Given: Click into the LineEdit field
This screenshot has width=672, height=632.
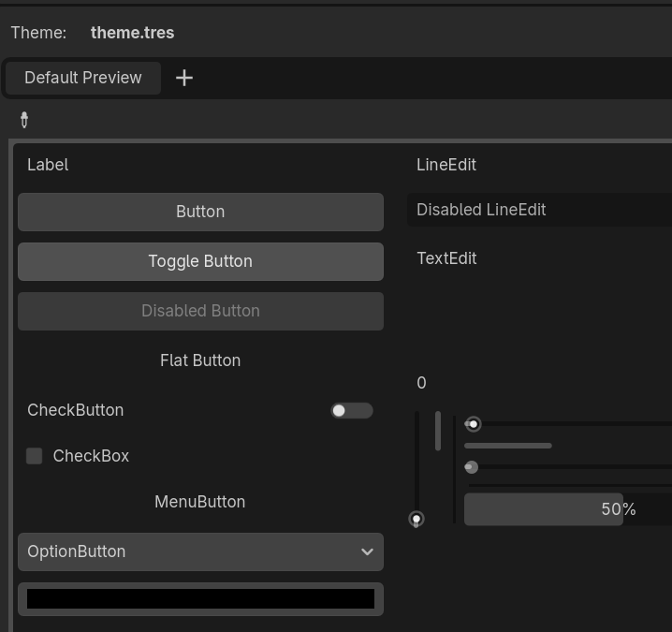Looking at the screenshot, I should [540, 165].
